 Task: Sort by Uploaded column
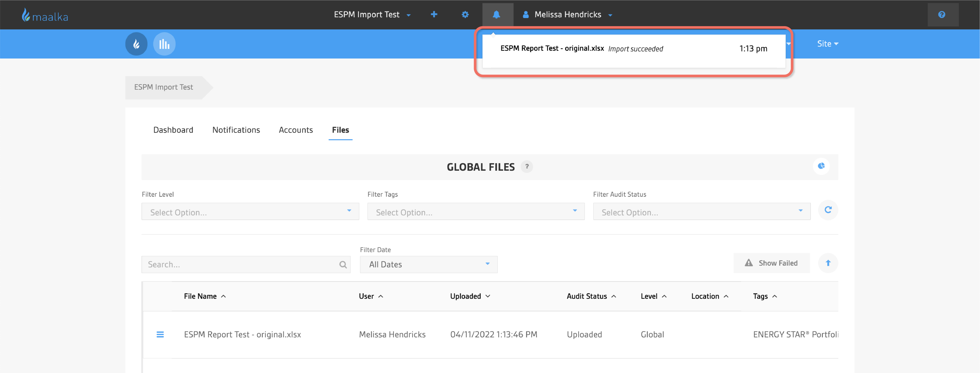coord(470,296)
